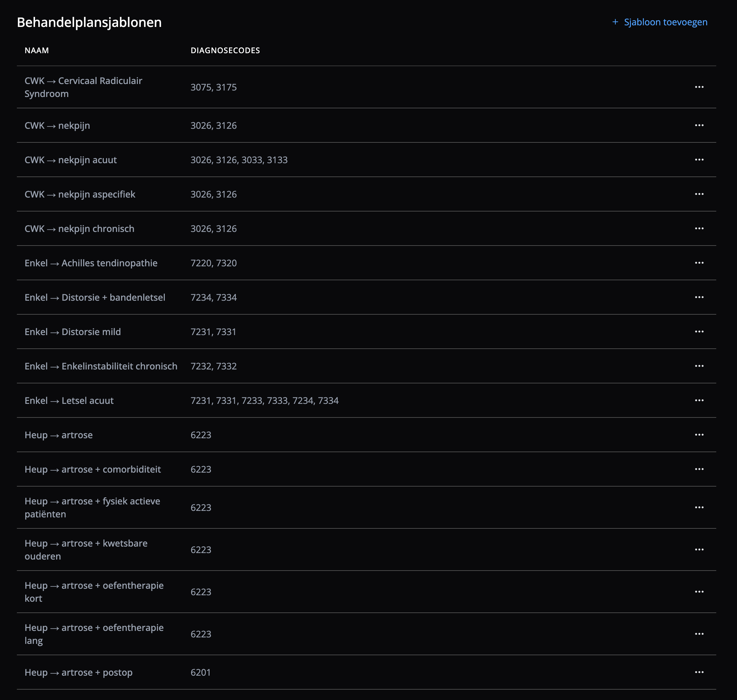Open more menu for Enkel Letsel acuut
The width and height of the screenshot is (737, 700).
[x=699, y=400]
